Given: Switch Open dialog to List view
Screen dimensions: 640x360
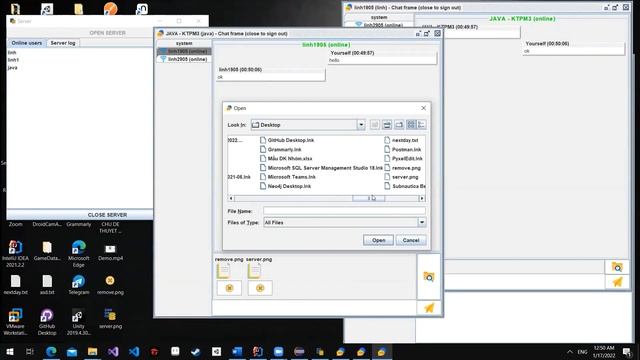Looking at the screenshot, I should (411, 125).
